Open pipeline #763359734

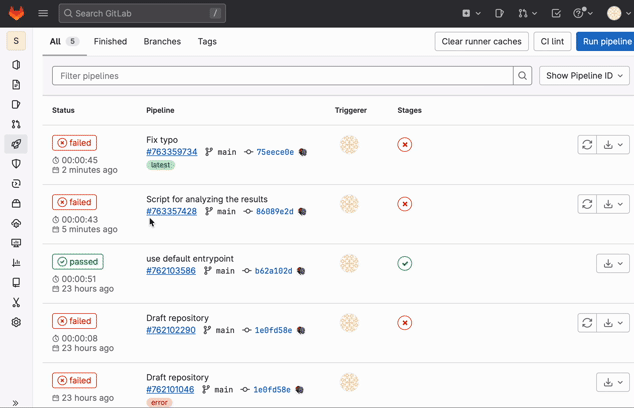coord(172,152)
